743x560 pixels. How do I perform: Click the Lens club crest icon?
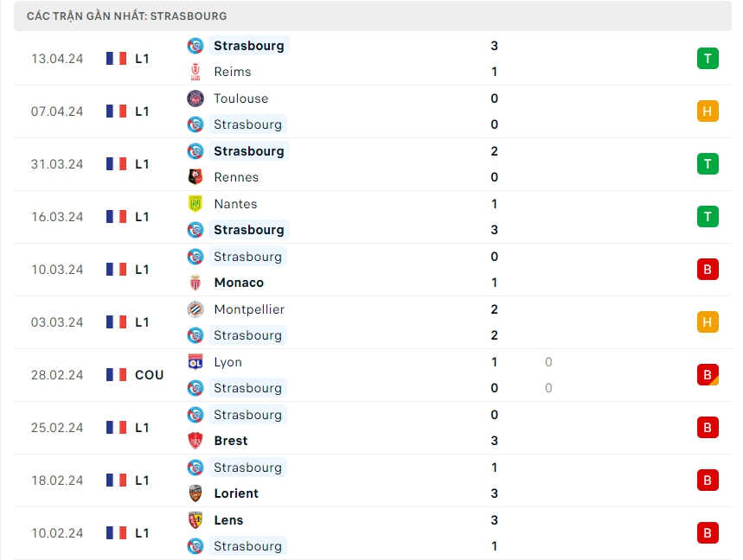[x=195, y=520]
